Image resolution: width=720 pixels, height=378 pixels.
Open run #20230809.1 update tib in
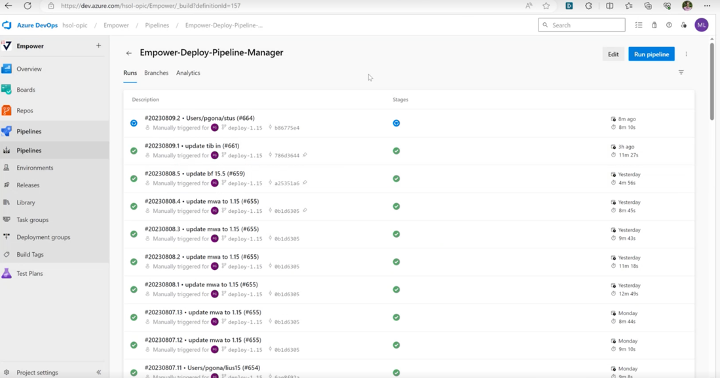point(192,146)
